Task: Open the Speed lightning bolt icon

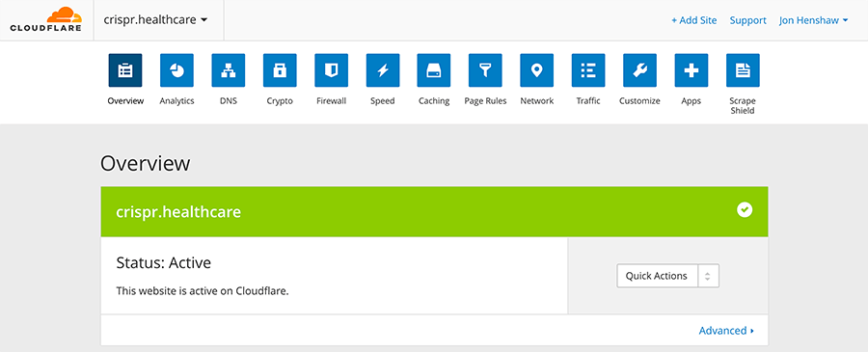Action: (383, 70)
